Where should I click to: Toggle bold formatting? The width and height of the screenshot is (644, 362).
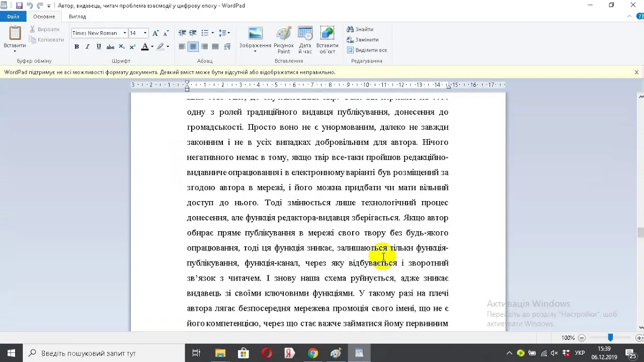pyautogui.click(x=76, y=47)
